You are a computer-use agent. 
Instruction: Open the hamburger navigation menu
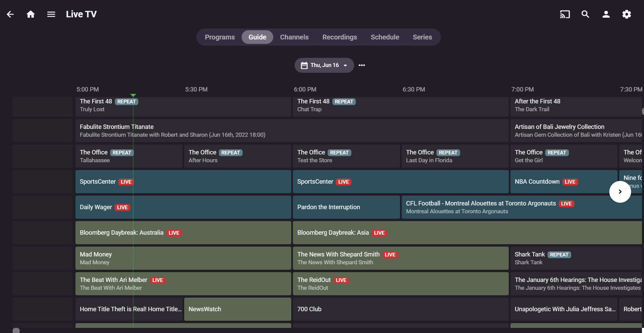51,14
